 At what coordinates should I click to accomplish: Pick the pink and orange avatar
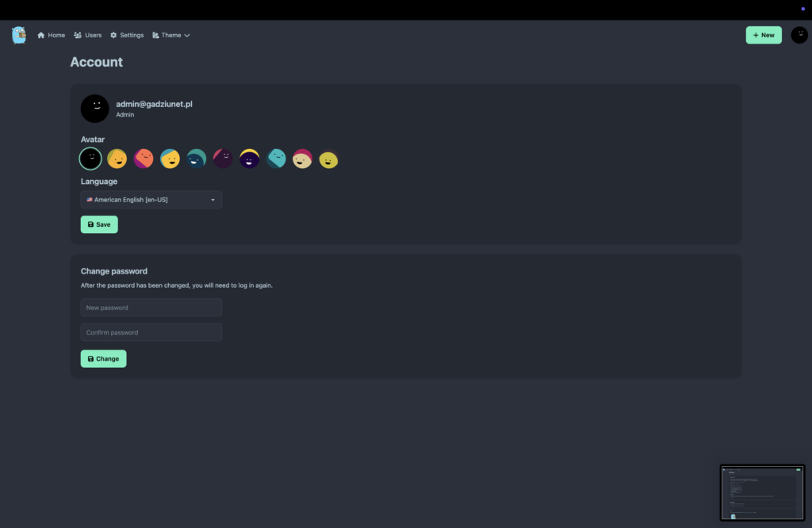(x=144, y=159)
